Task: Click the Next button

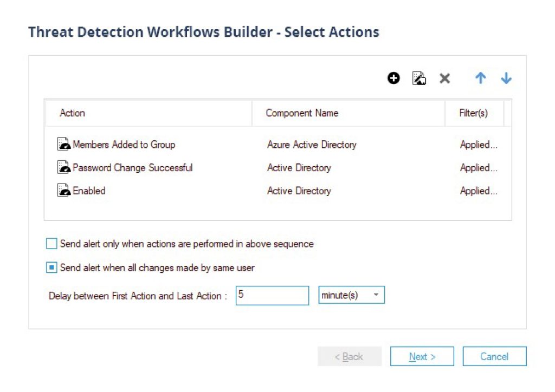Action: point(422,356)
